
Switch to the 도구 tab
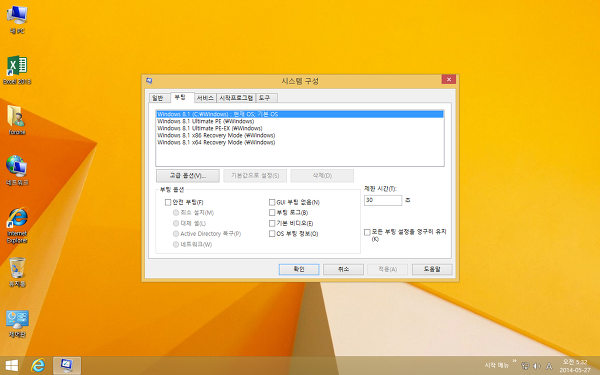[x=266, y=98]
